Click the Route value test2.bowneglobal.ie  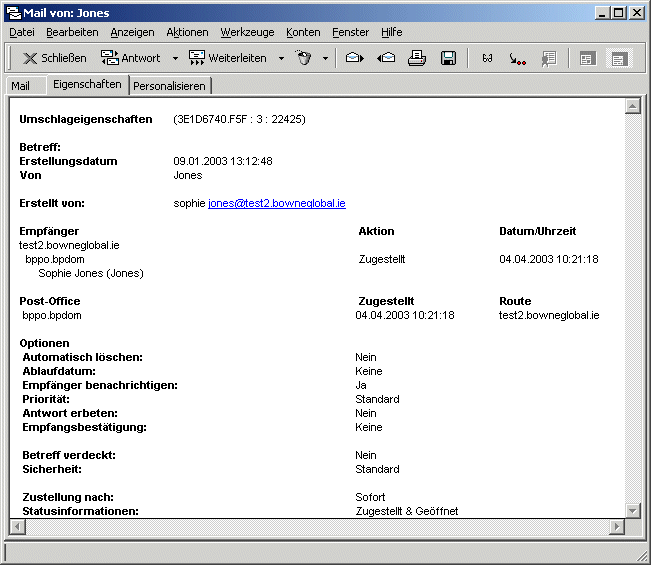pos(549,315)
